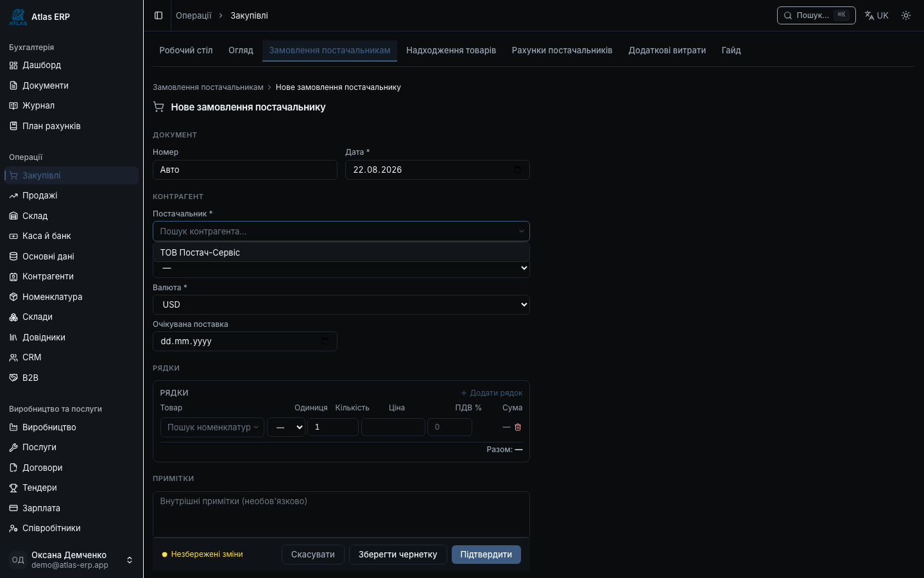The image size is (924, 578).
Task: Open Виробництво in the sidebar
Action: click(71, 427)
